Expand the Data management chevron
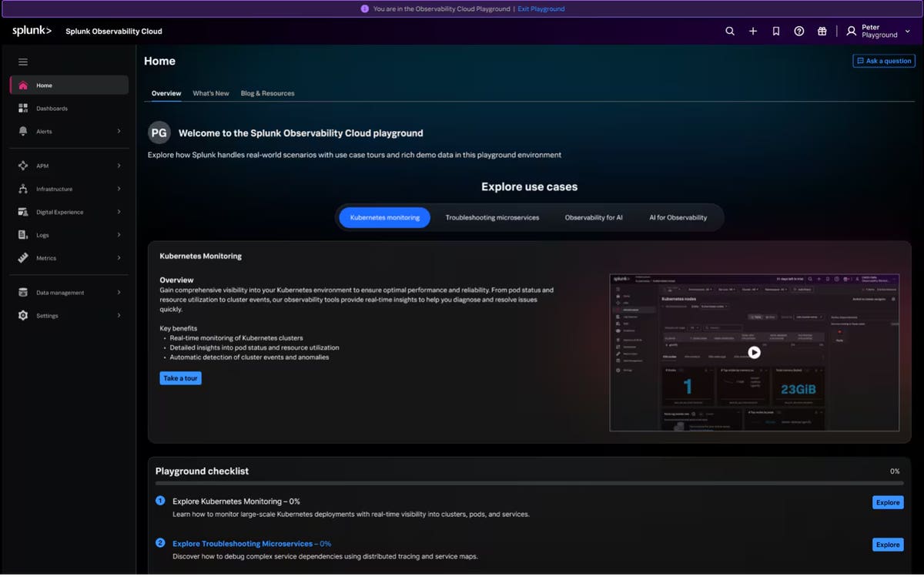 click(119, 293)
